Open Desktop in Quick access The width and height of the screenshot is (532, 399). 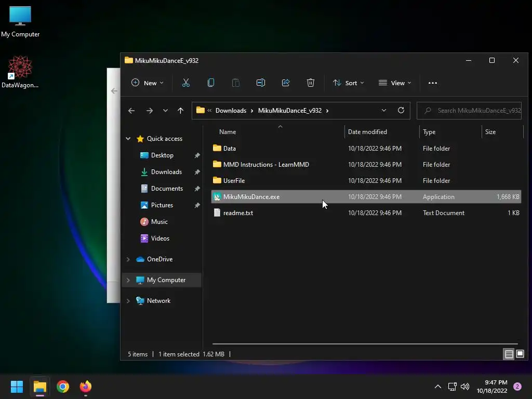pyautogui.click(x=162, y=155)
